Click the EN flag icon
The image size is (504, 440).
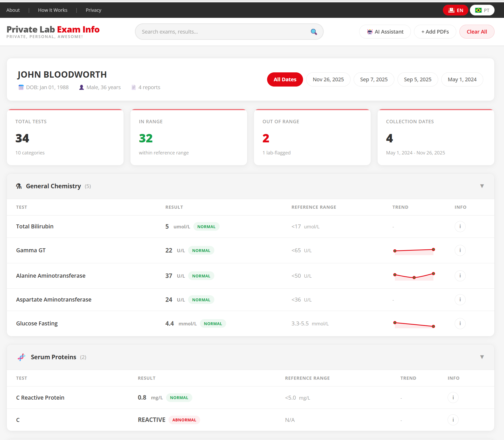tap(451, 10)
